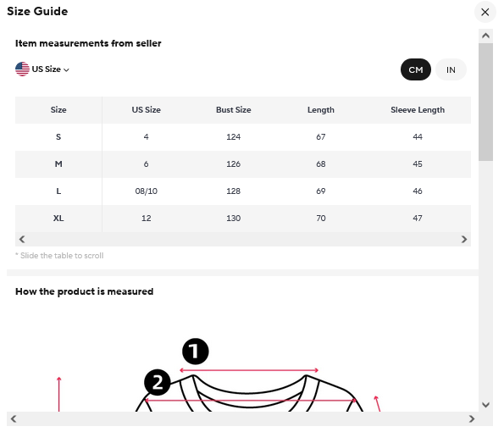
Task: Click the vertical scrollbar up arrow
Action: click(x=485, y=36)
